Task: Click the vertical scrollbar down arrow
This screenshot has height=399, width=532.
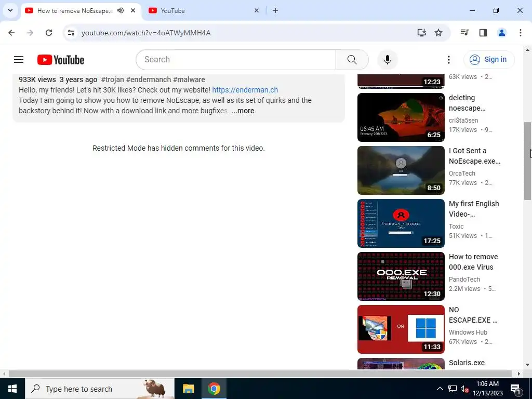Action: coord(527,365)
